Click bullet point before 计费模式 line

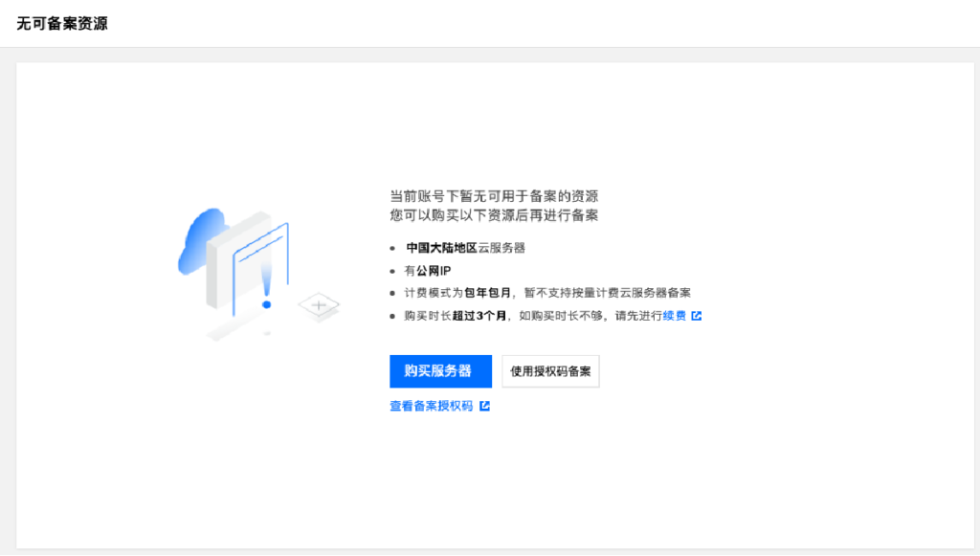point(390,292)
